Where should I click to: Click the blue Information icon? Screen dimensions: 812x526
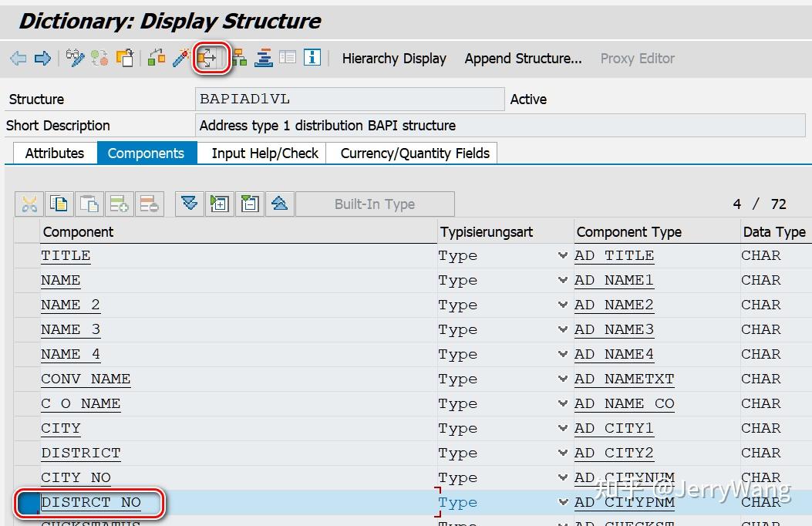[x=312, y=57]
